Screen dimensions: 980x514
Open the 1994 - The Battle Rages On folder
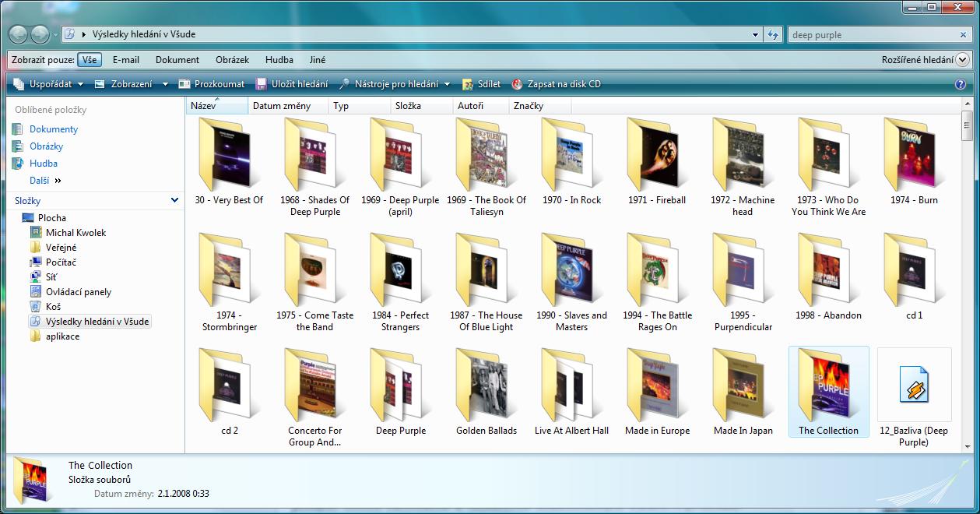[x=657, y=283]
